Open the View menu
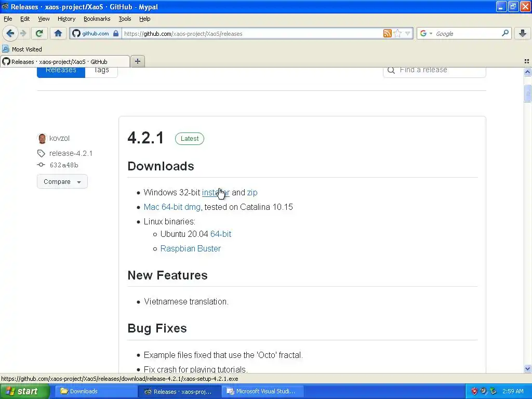Image resolution: width=532 pixels, height=399 pixels. (44, 19)
